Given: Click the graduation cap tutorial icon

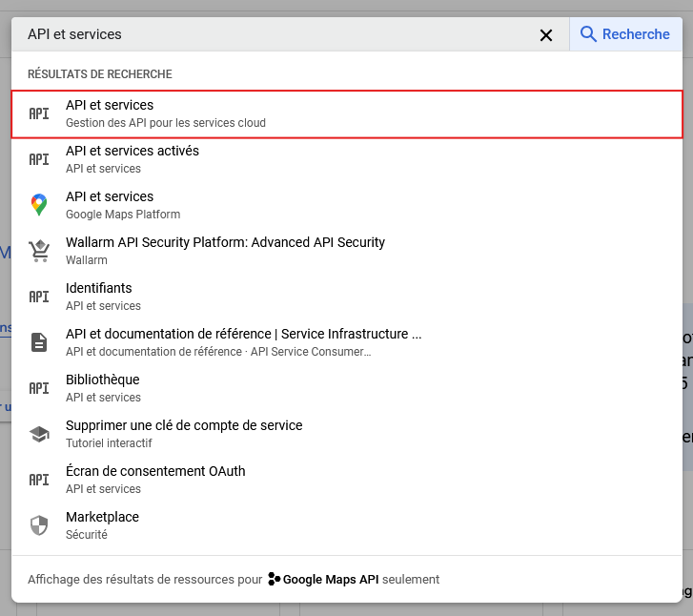Looking at the screenshot, I should point(39,434).
